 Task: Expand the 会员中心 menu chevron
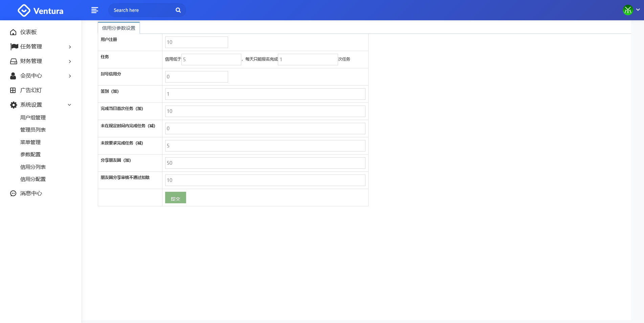pos(70,76)
